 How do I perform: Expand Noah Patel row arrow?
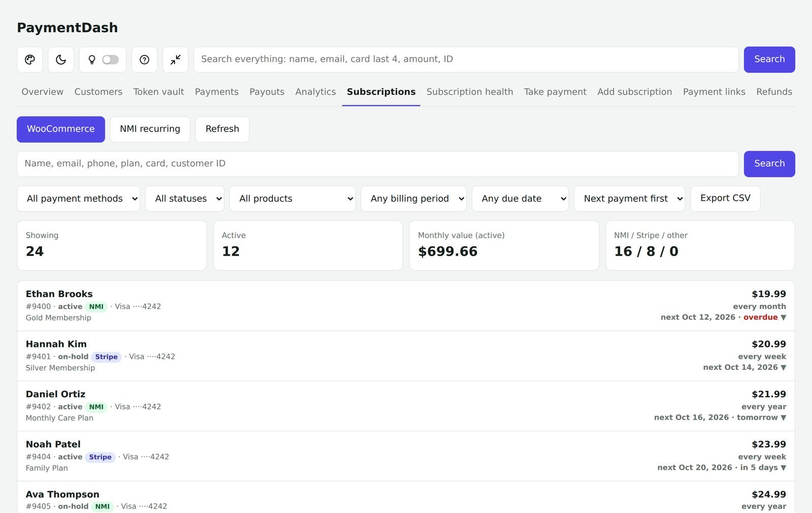[783, 468]
